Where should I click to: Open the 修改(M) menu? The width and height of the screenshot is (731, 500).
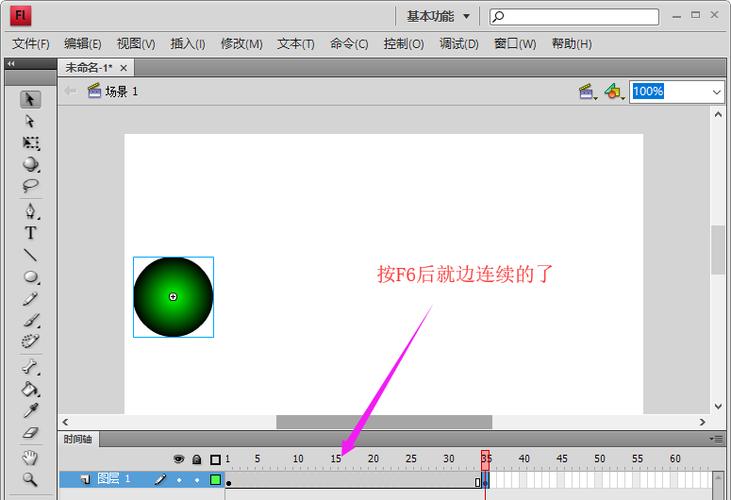click(x=241, y=44)
